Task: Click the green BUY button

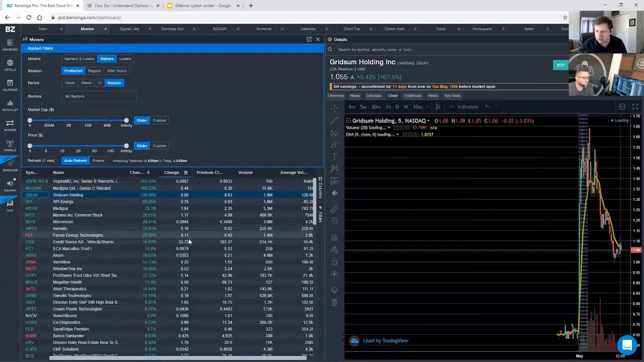Action: click(x=560, y=65)
